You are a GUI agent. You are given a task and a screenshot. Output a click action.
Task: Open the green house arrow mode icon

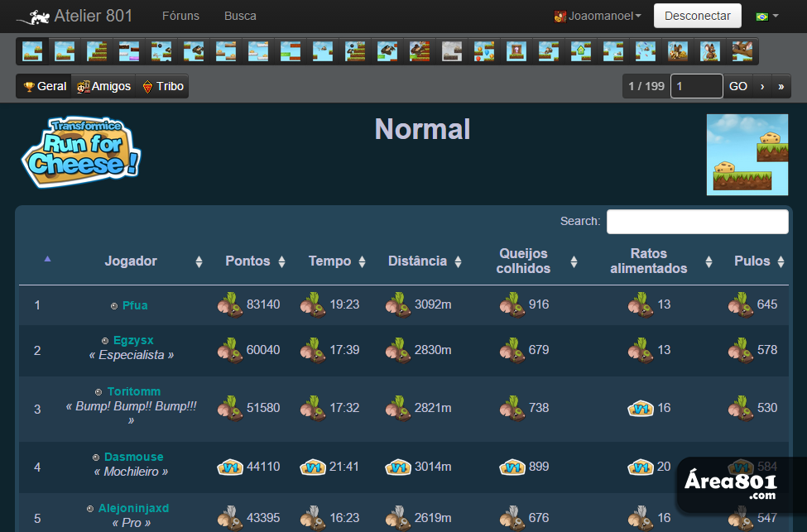click(x=580, y=51)
